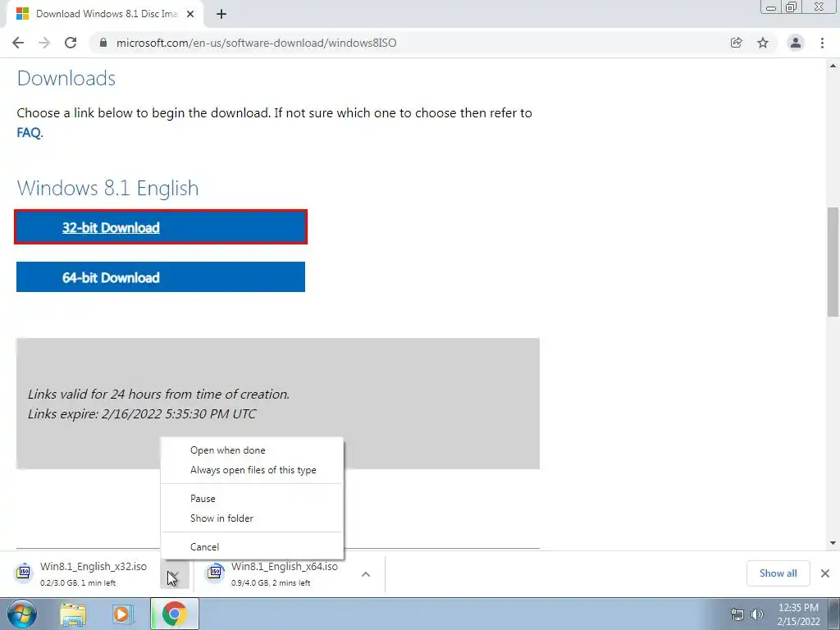
Task: View site security lock info
Action: click(103, 43)
